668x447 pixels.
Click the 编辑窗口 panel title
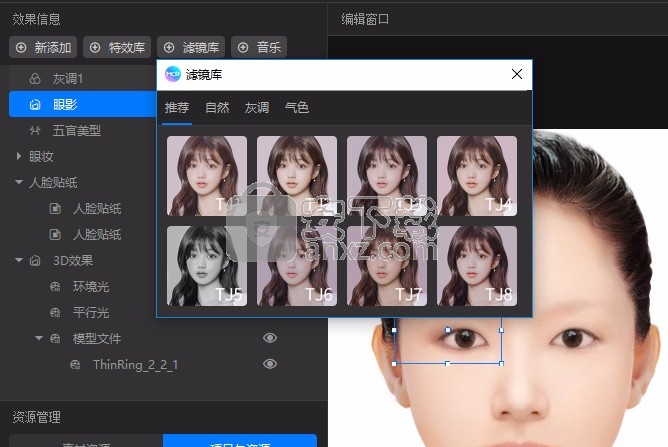coord(365,19)
